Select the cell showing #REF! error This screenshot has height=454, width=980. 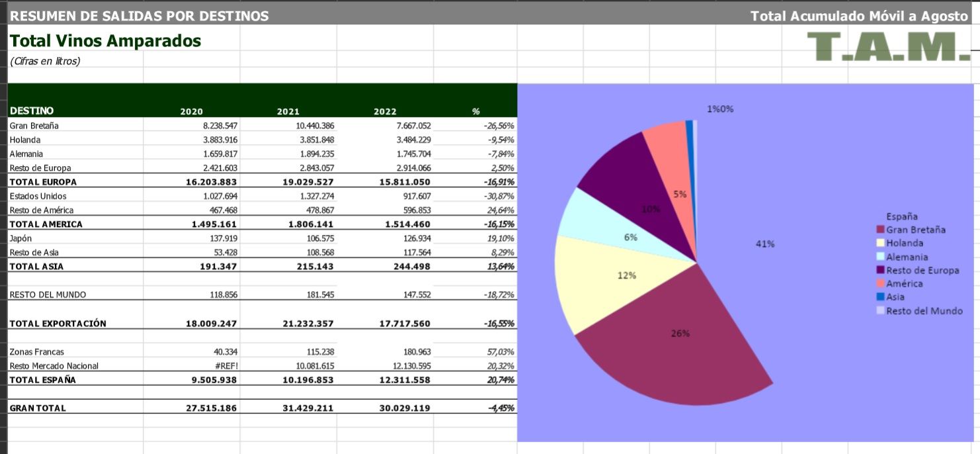224,366
